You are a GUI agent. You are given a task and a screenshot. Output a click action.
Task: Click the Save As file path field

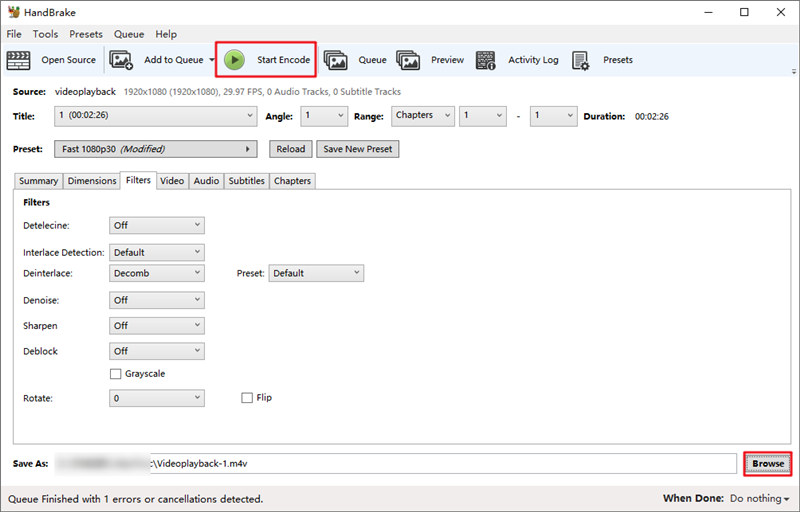[x=395, y=464]
